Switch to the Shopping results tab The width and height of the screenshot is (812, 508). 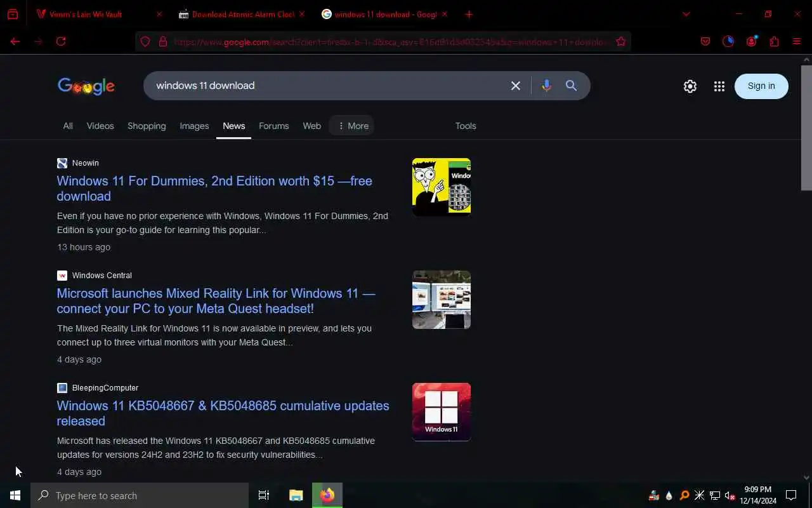click(147, 126)
